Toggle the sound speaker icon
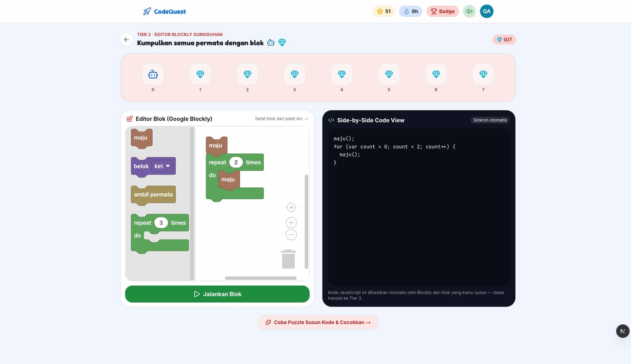This screenshot has width=631, height=364. point(469,11)
